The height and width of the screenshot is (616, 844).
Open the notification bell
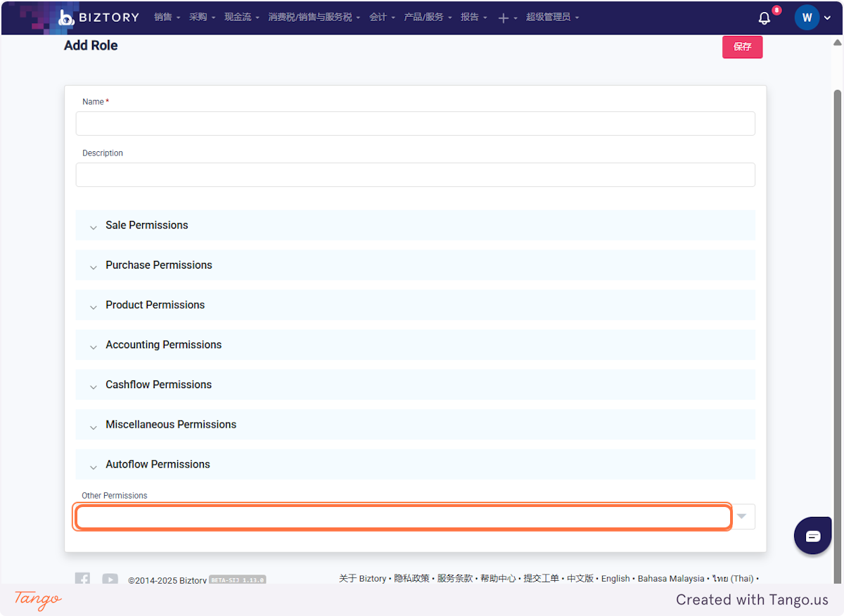(765, 18)
